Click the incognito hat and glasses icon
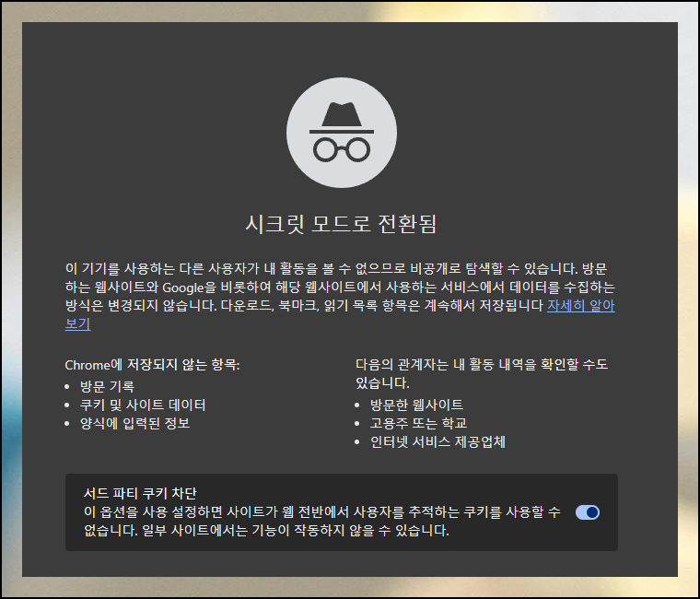This screenshot has width=700, height=599. click(x=342, y=132)
